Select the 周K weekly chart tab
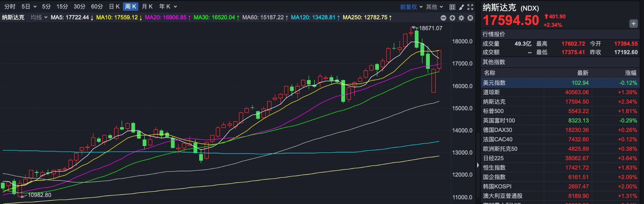644x204 pixels. pos(131,6)
